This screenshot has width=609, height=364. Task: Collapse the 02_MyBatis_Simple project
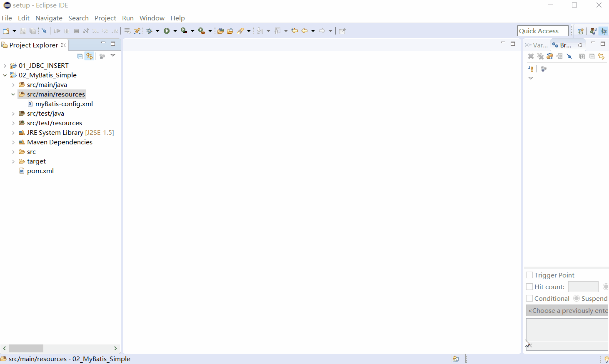coord(5,75)
